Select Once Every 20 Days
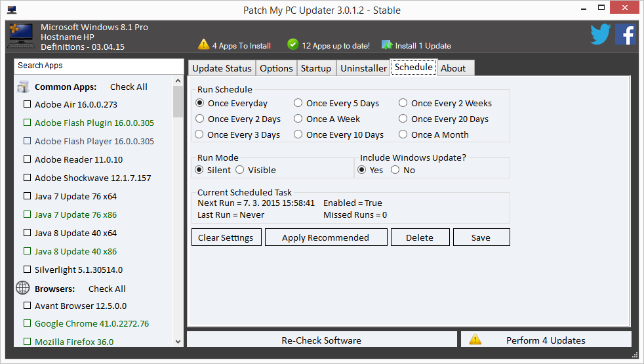The height and width of the screenshot is (364, 644). coord(403,119)
